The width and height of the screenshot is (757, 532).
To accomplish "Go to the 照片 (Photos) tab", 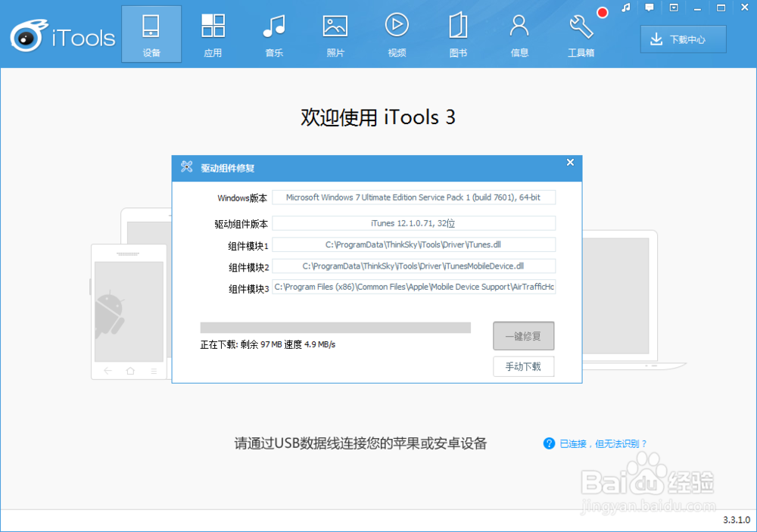I will coord(335,34).
